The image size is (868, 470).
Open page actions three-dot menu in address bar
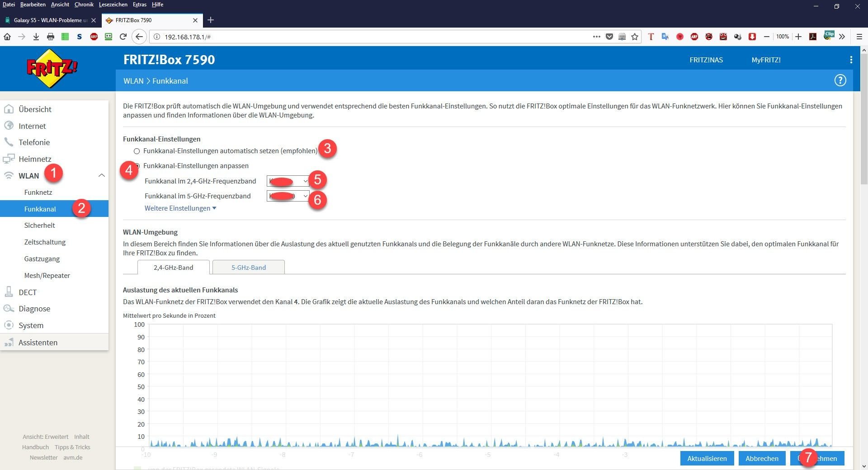597,37
